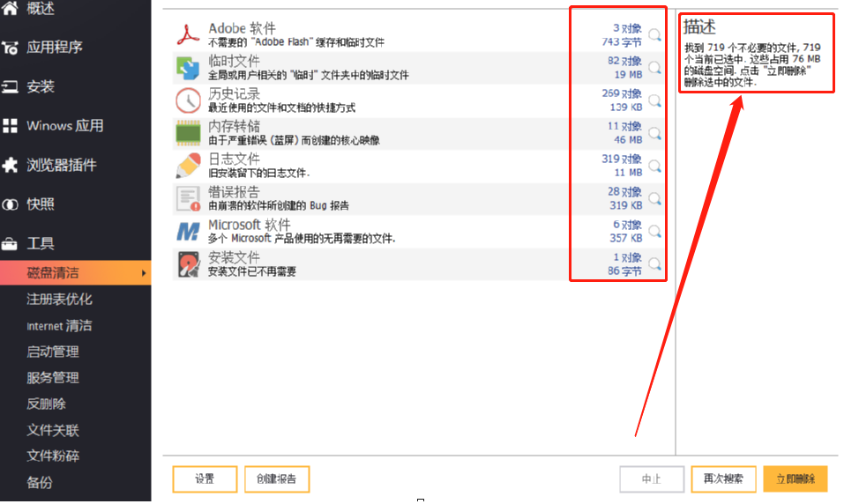Open the Winows 应用 section
This screenshot has height=504, width=859.
64,126
